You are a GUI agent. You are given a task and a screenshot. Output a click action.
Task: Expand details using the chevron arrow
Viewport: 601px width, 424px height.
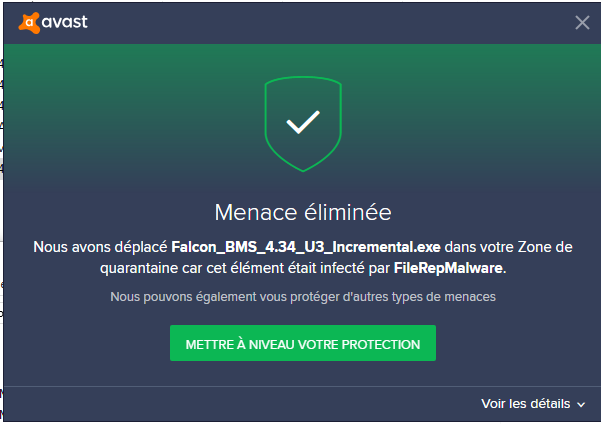[x=581, y=405]
